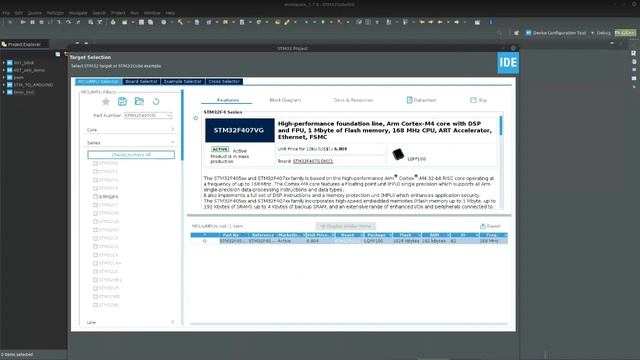
Task: Open the Docs & Resources tab
Action: [353, 100]
